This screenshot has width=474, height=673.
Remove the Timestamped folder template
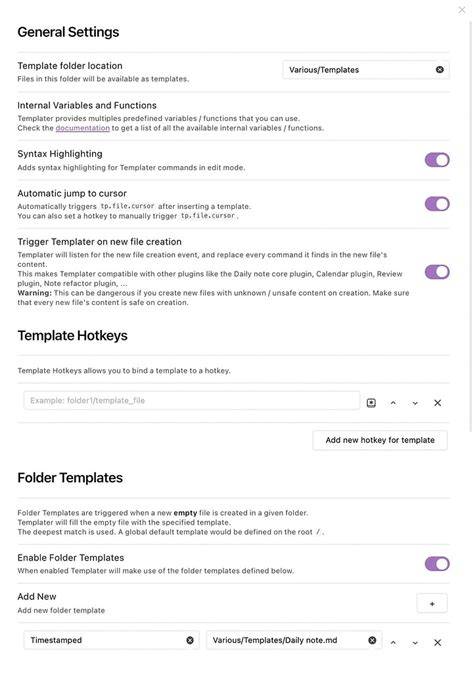[x=438, y=643]
